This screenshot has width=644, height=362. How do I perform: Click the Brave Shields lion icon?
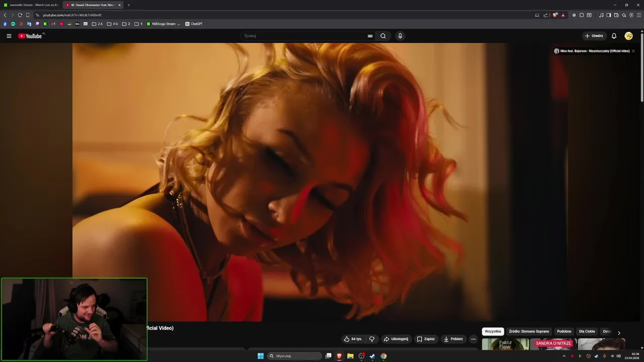click(x=555, y=15)
